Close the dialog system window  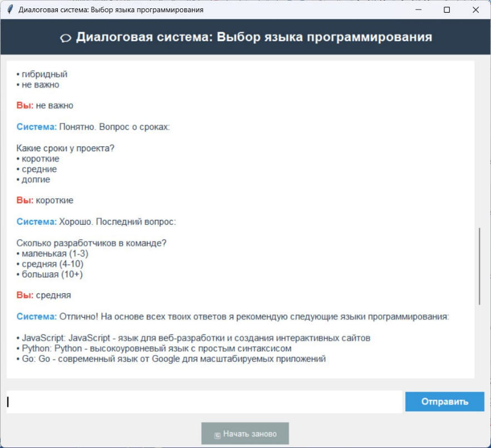point(475,10)
